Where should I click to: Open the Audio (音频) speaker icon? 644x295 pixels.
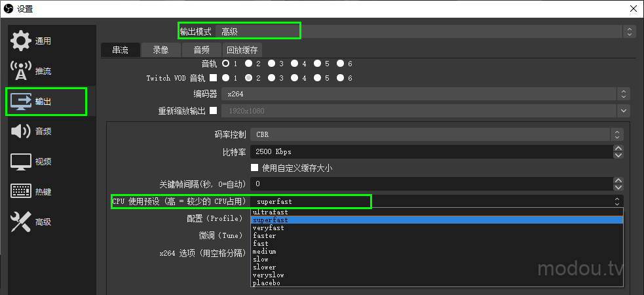point(21,132)
